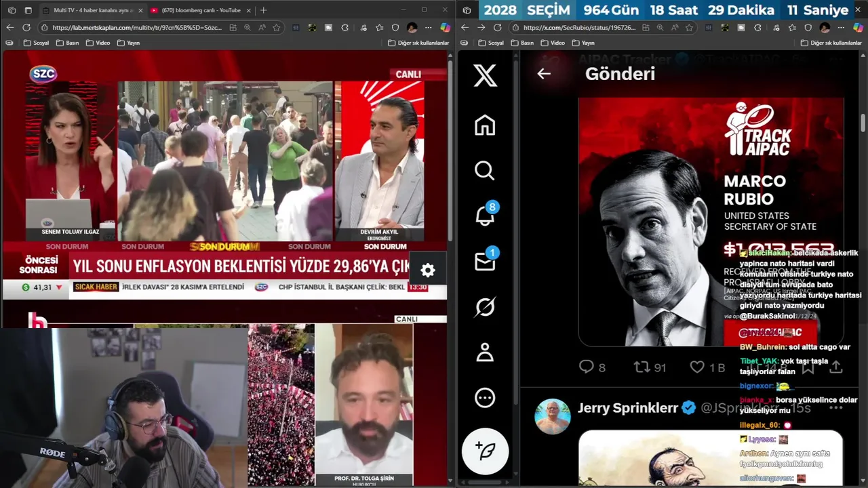The image size is (868, 488).
Task: Open X notifications bell with 8 badge
Action: (486, 215)
